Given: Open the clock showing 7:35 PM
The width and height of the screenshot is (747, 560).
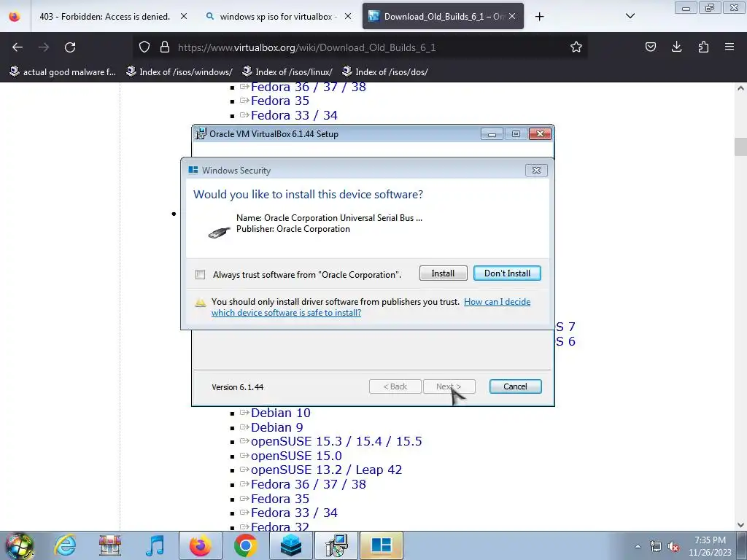Looking at the screenshot, I should click(710, 546).
